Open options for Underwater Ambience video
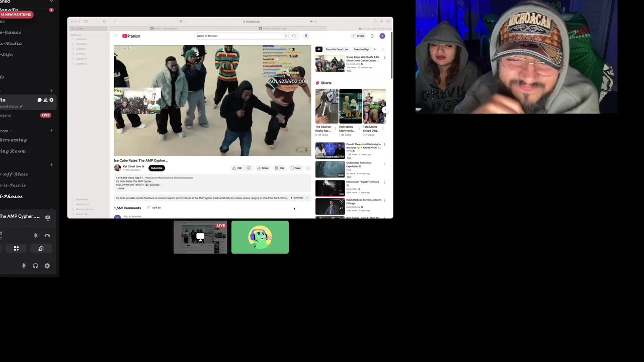The height and width of the screenshot is (362, 644). click(385, 163)
